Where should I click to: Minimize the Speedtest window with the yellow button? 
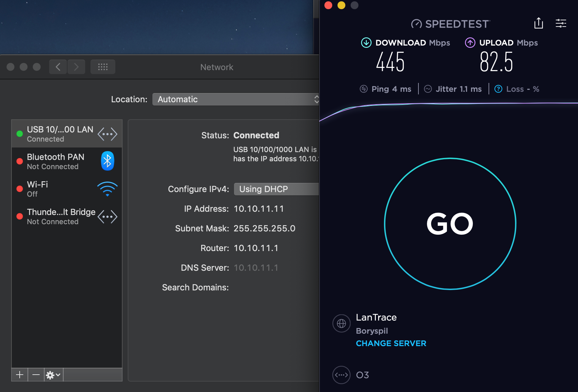tap(341, 5)
